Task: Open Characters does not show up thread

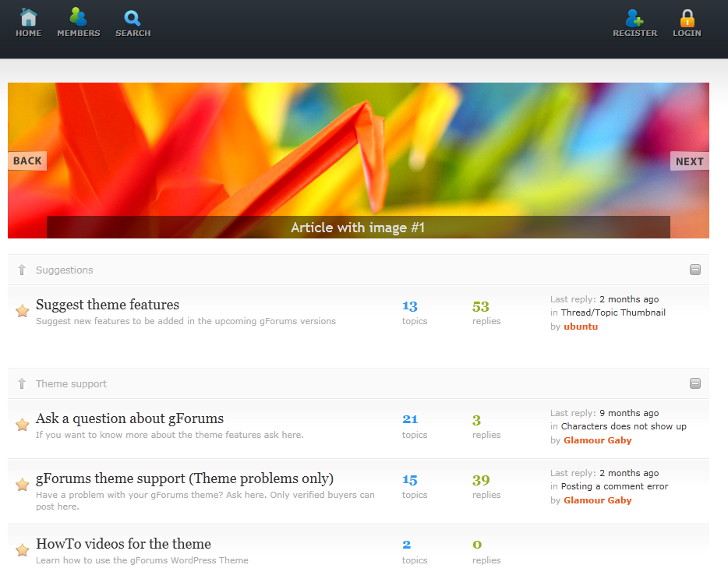Action: [x=624, y=426]
